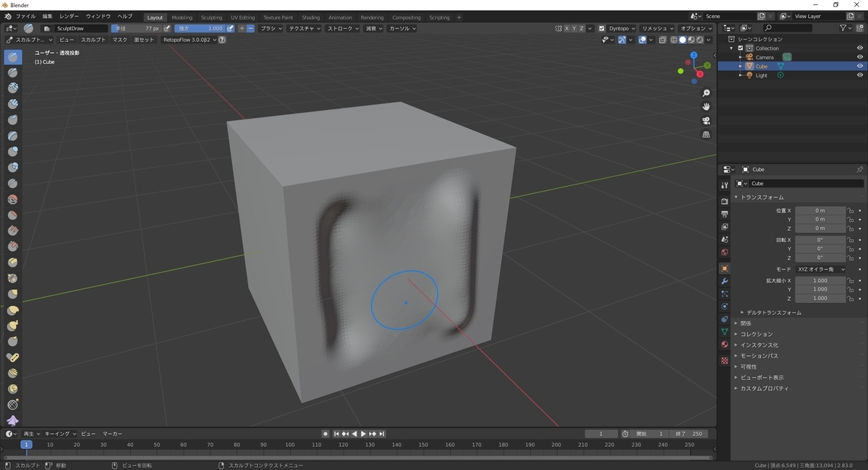Image resolution: width=868 pixels, height=470 pixels.
Task: Open the Physics properties tab
Action: point(725,307)
